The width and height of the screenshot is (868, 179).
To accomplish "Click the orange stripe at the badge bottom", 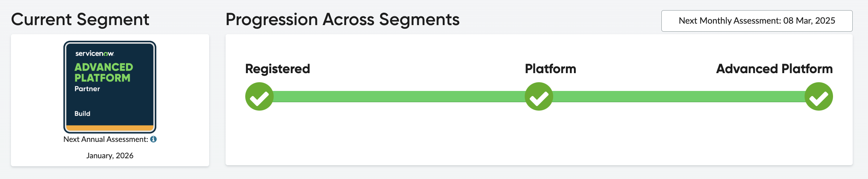I will (x=110, y=128).
